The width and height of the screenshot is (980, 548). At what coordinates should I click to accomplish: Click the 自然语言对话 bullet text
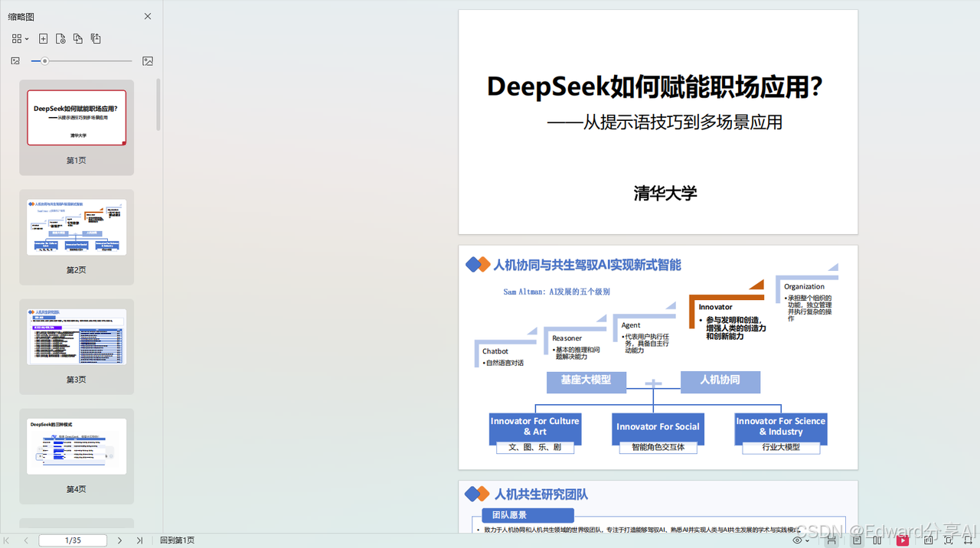click(x=504, y=364)
